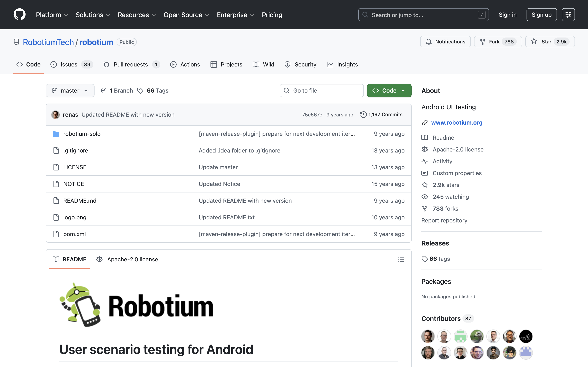Open the command palette icon at top right
Screen dimensions: 588x367
click(568, 14)
